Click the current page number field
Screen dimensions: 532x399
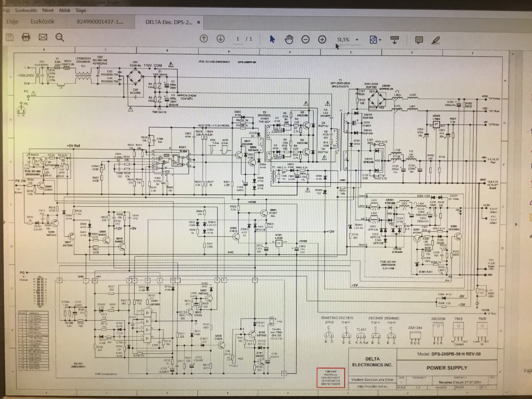pos(238,39)
